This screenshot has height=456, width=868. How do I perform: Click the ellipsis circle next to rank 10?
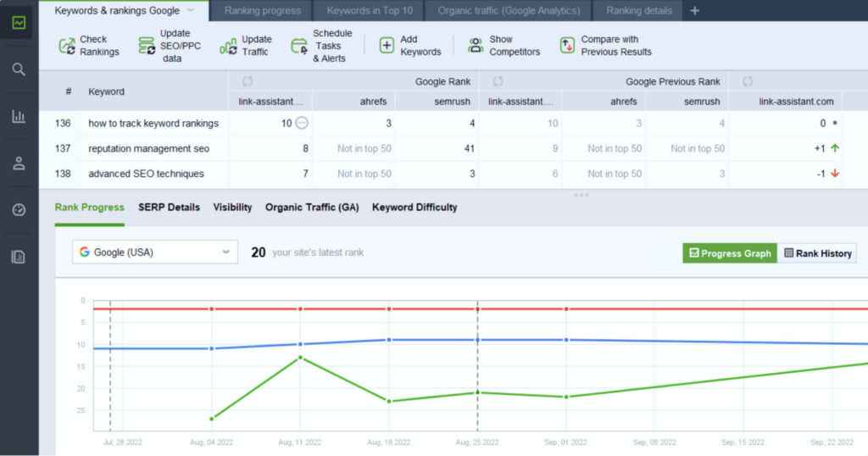302,123
